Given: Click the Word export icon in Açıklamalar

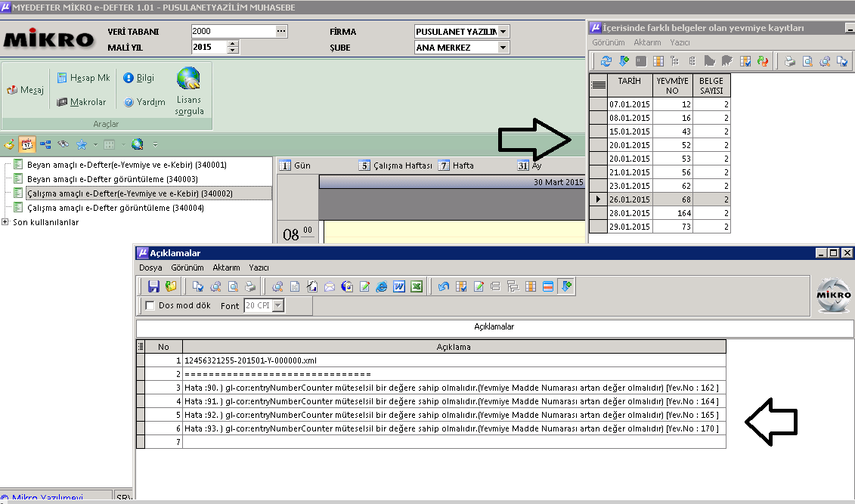Looking at the screenshot, I should 399,286.
